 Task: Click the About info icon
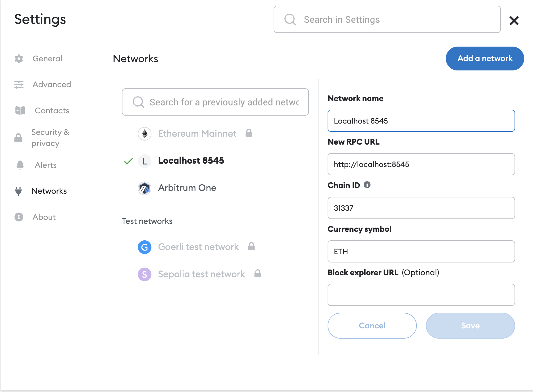[19, 217]
